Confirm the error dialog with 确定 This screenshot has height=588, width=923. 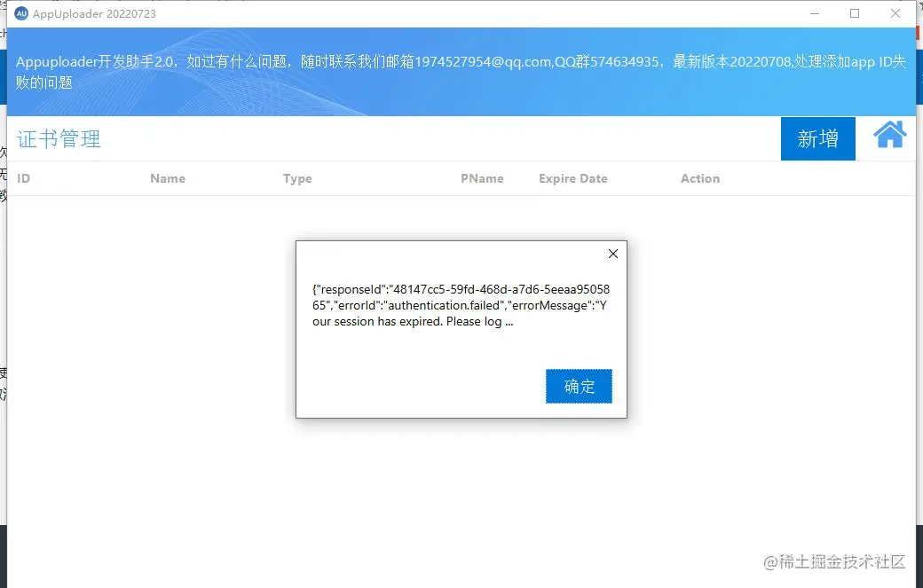(579, 386)
